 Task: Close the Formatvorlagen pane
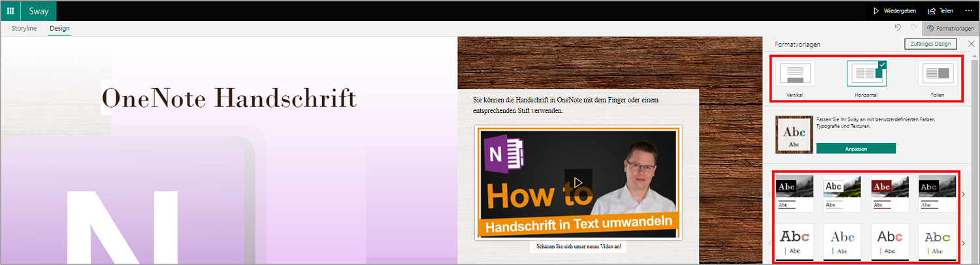pyautogui.click(x=971, y=44)
